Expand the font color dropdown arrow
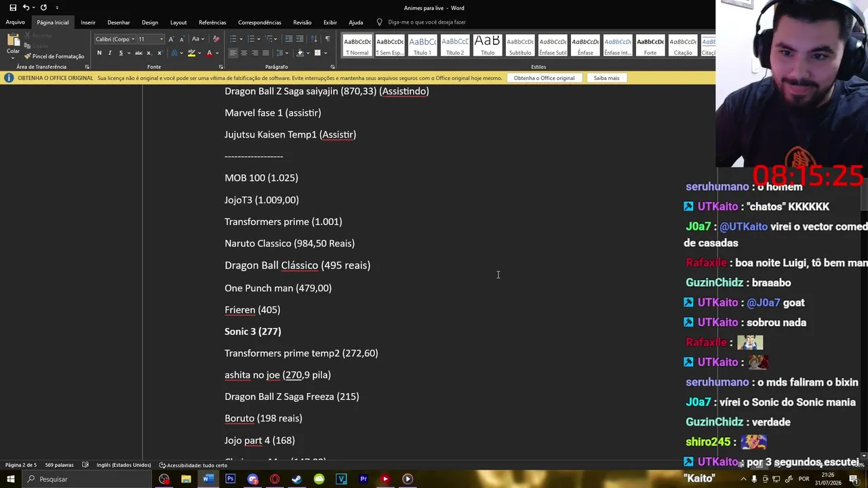Image resolution: width=868 pixels, height=488 pixels. click(x=216, y=53)
